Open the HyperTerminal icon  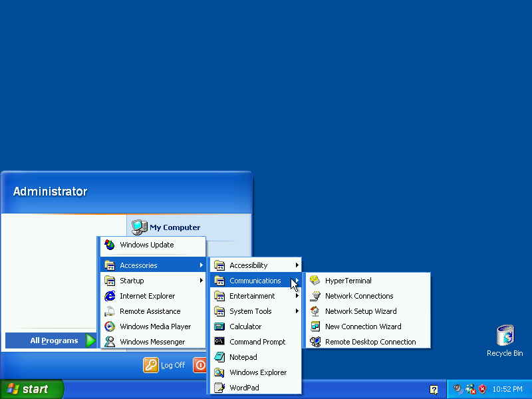coord(315,281)
